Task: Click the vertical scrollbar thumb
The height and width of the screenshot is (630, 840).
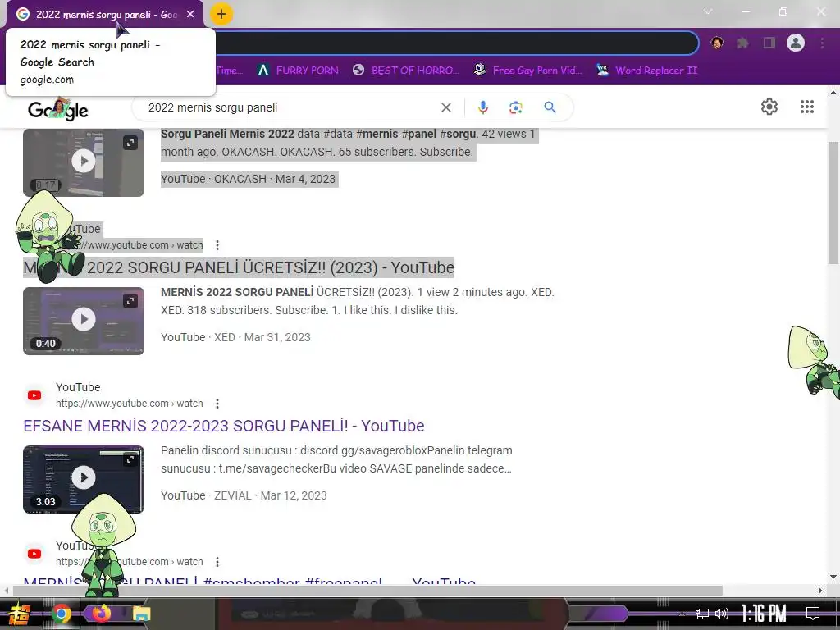Action: 833,203
